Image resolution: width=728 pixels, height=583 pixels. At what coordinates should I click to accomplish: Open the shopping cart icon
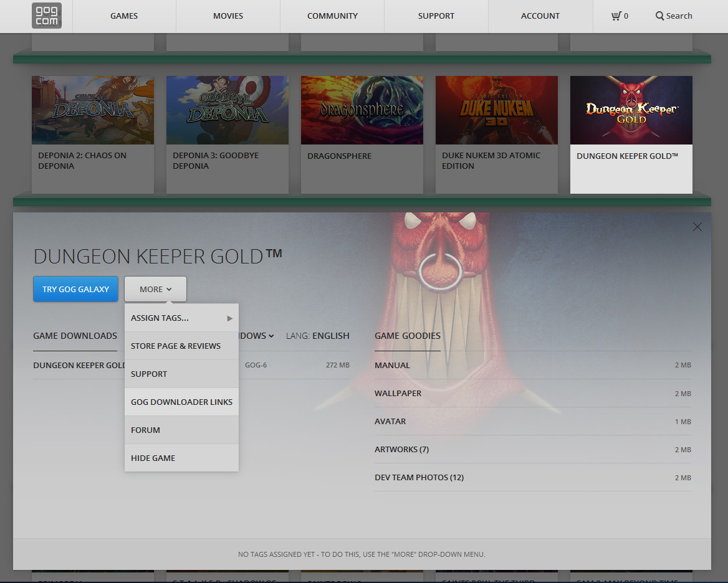(x=616, y=16)
